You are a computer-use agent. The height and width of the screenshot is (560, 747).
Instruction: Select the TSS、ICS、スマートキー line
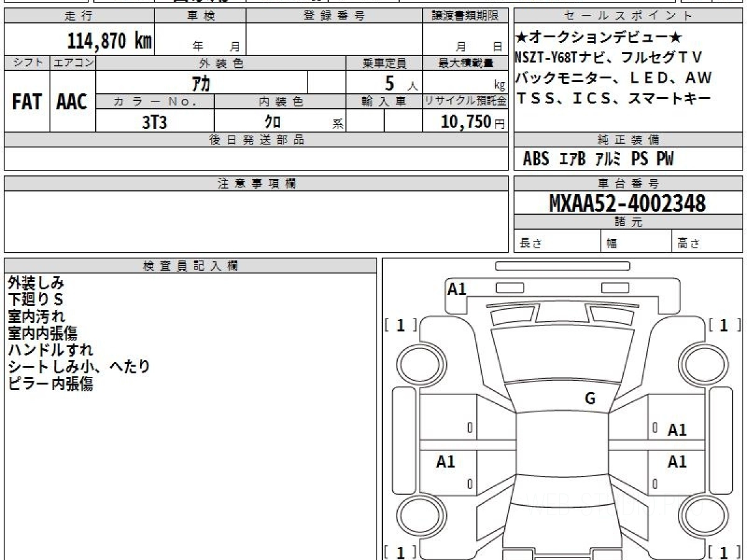613,98
